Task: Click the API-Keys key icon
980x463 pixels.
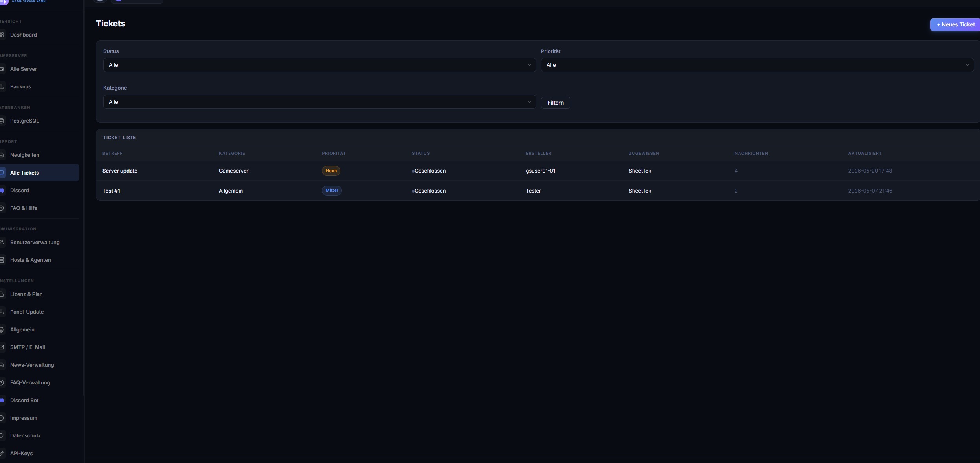Action: pos(2,454)
